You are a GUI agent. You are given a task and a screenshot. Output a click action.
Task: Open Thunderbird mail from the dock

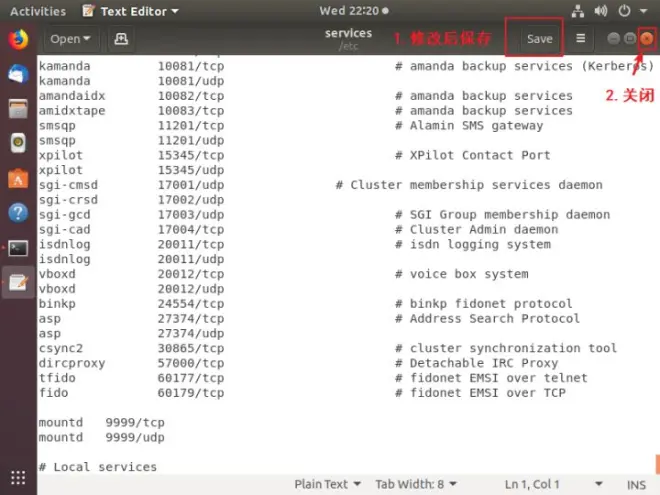[18, 75]
